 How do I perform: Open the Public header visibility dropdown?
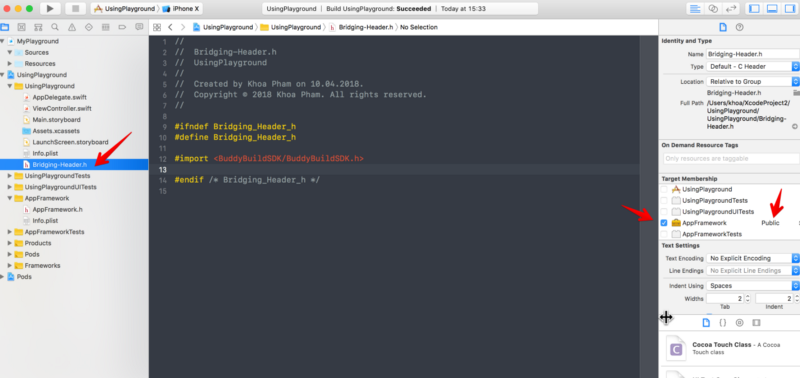point(780,223)
